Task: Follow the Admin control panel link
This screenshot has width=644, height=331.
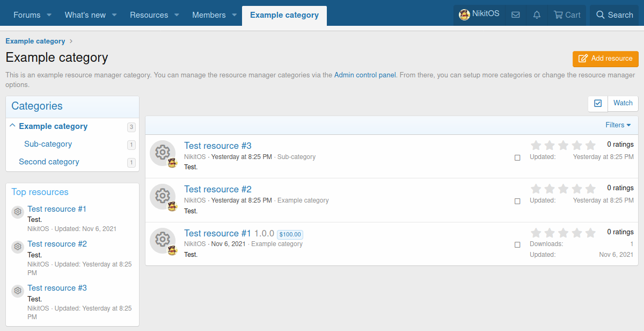Action: pos(365,75)
